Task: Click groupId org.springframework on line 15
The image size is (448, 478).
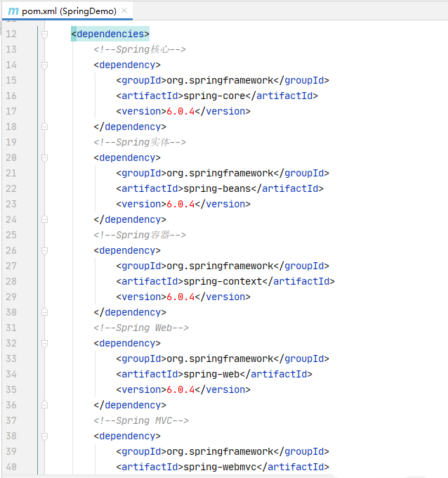Action: [220, 80]
